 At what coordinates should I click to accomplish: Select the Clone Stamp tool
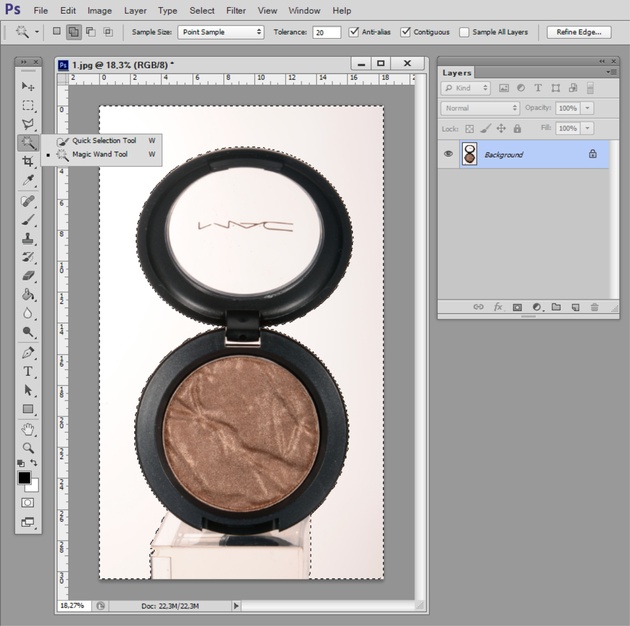tap(28, 239)
